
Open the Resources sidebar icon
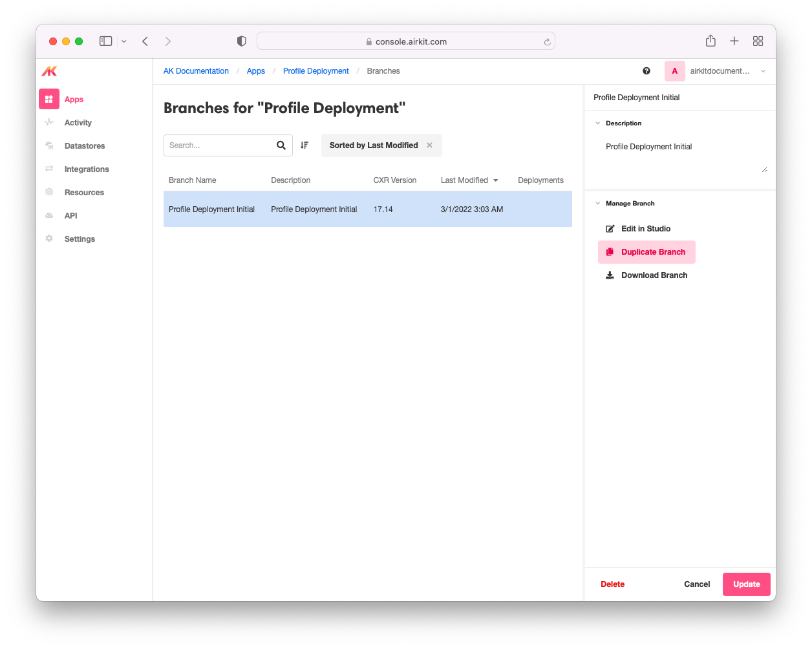click(x=49, y=192)
